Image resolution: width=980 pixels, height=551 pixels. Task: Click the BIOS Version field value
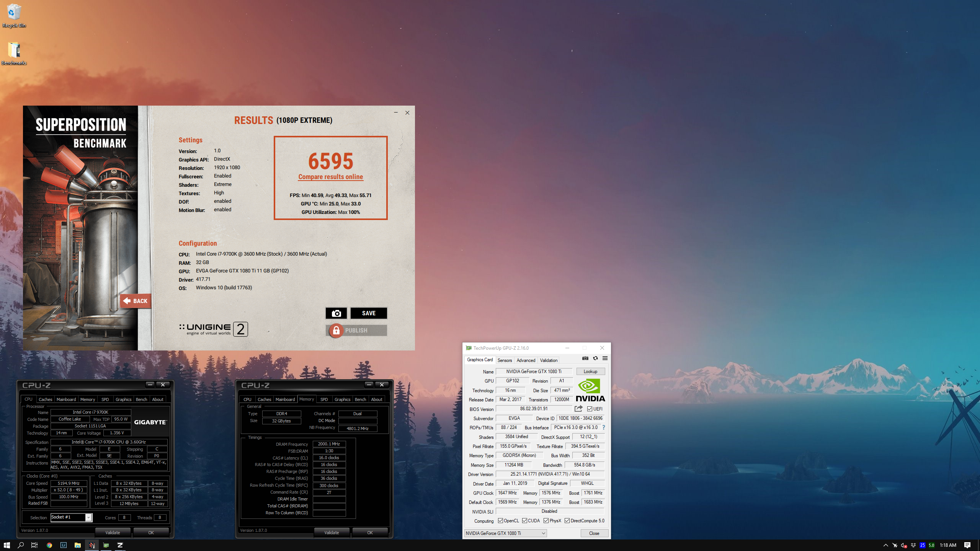[x=534, y=409]
